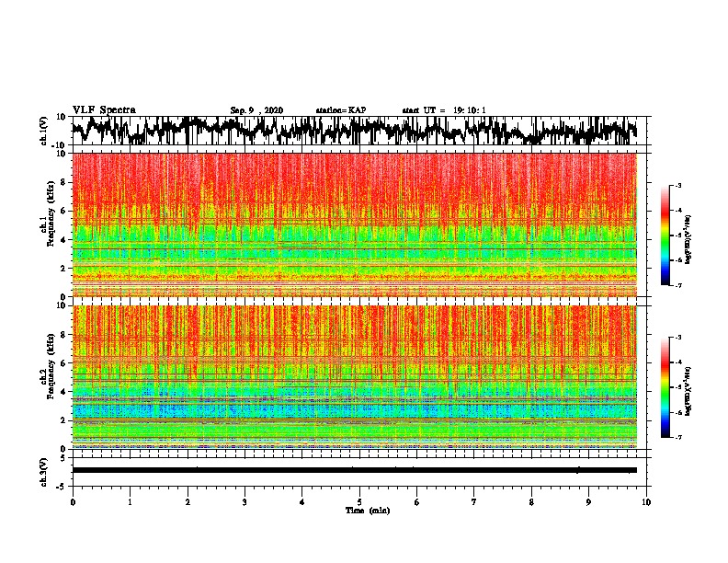The width and height of the screenshot is (728, 563).
Task: Click the time axis tick label "5"
Action: click(359, 502)
